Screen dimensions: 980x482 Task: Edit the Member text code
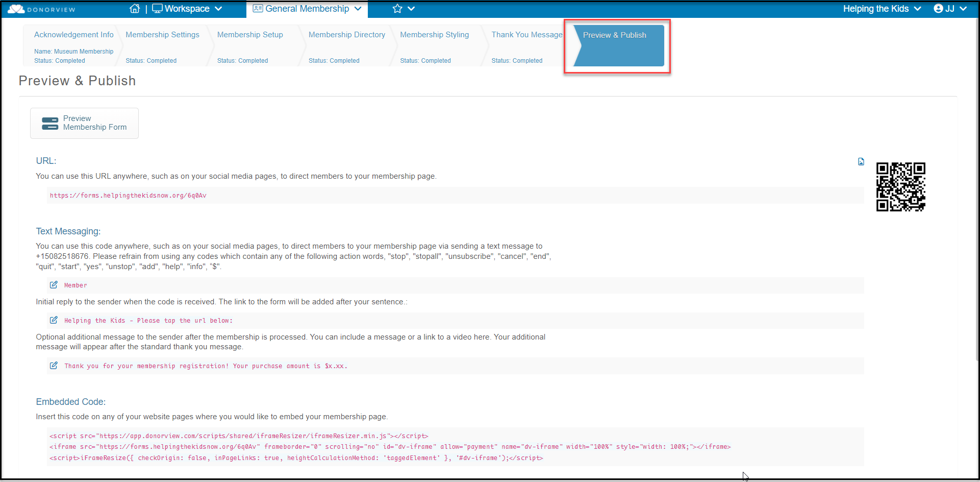54,285
